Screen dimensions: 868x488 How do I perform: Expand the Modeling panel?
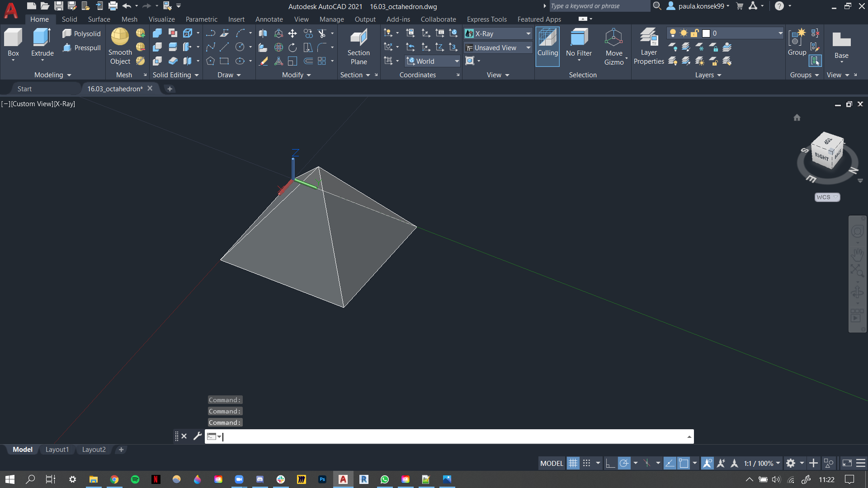click(52, 75)
